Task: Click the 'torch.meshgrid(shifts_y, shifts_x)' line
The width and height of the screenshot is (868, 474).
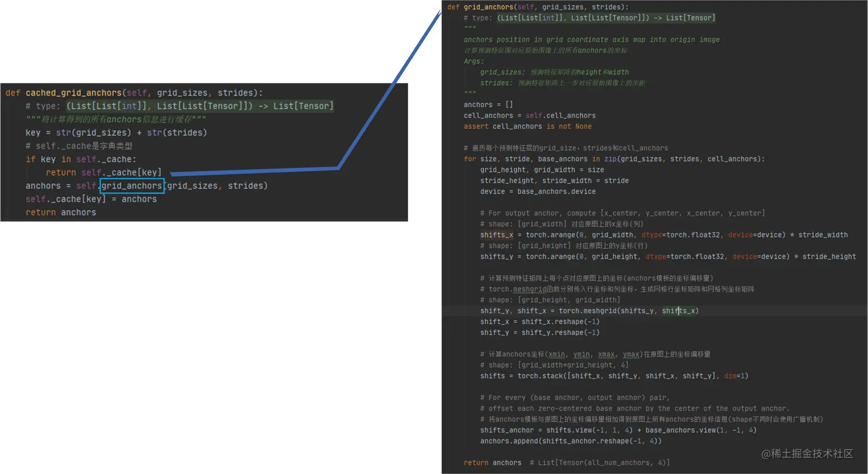Action: (x=590, y=311)
